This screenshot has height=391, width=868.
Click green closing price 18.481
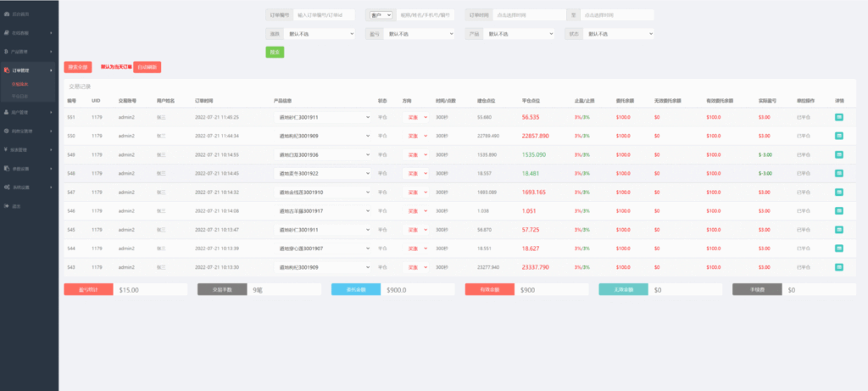tap(531, 173)
